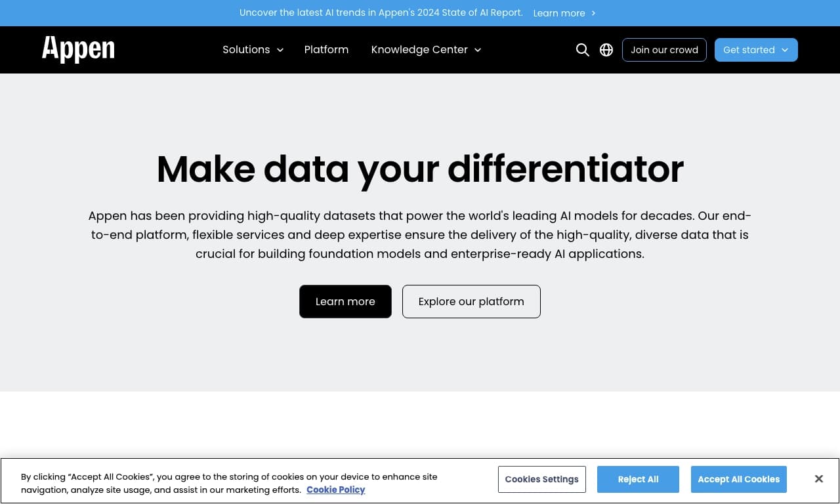Image resolution: width=840 pixels, height=504 pixels.
Task: Reject All cookies
Action: click(x=638, y=479)
